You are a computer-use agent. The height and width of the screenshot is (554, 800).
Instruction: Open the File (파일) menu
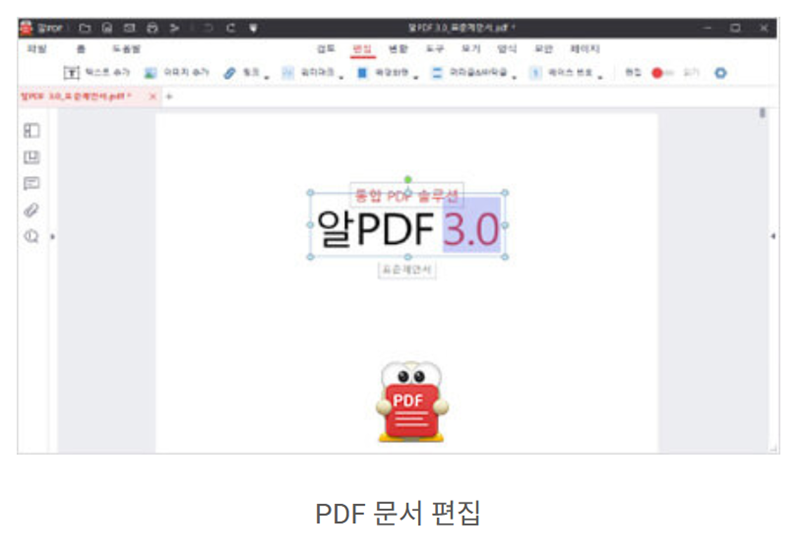click(x=37, y=49)
